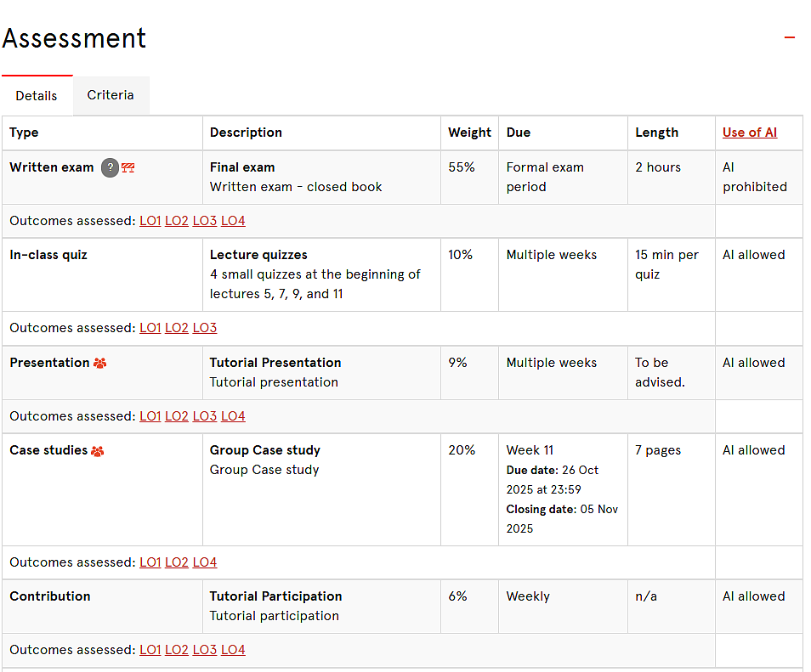Viewport: 811px width, 672px height.
Task: Switch to the Criteria tab
Action: click(111, 95)
